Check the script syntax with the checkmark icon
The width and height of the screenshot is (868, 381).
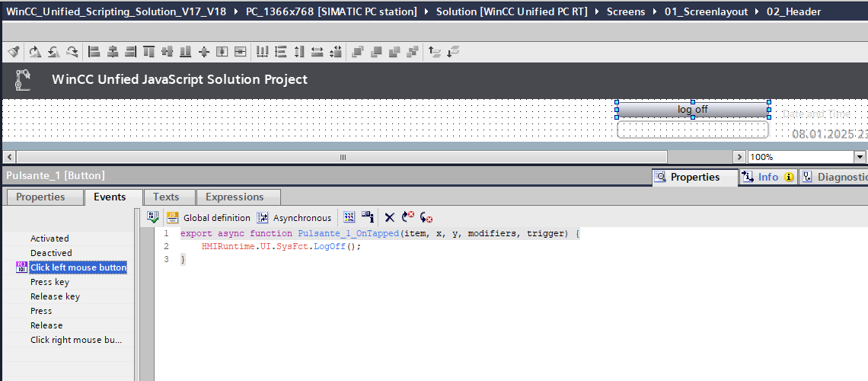[x=153, y=218]
